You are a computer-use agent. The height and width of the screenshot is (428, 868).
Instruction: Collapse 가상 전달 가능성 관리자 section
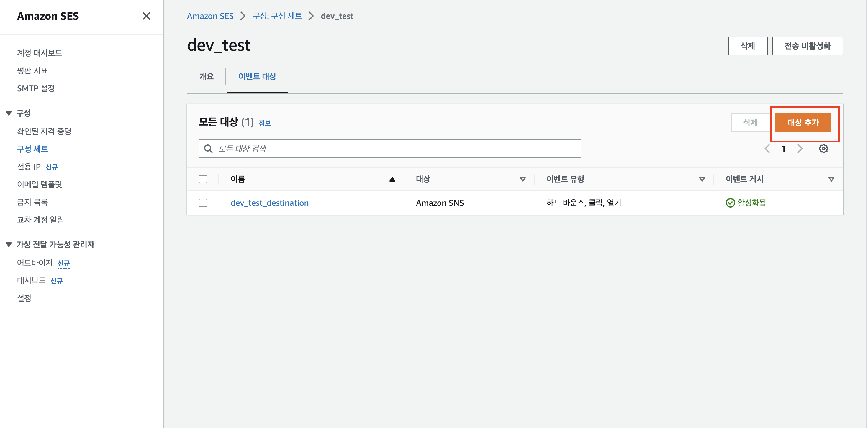[x=9, y=244]
